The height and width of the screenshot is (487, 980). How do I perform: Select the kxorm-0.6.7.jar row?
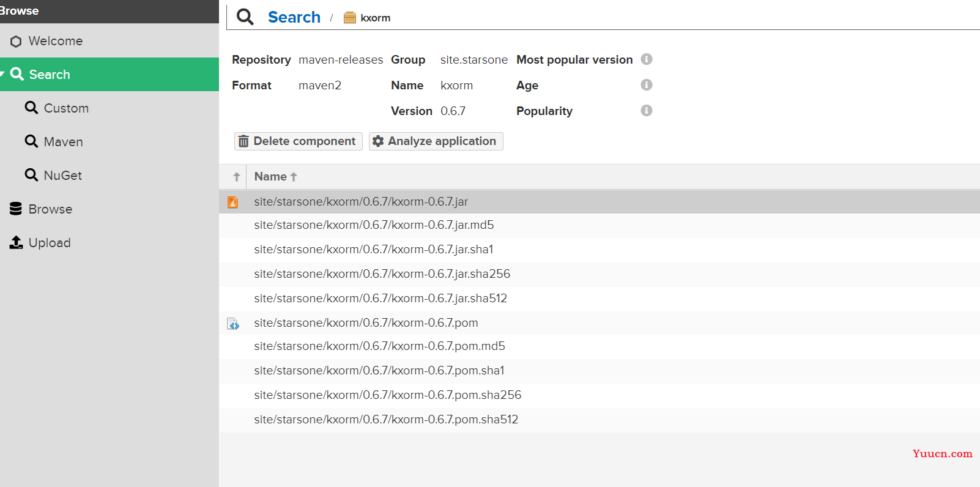click(x=600, y=201)
